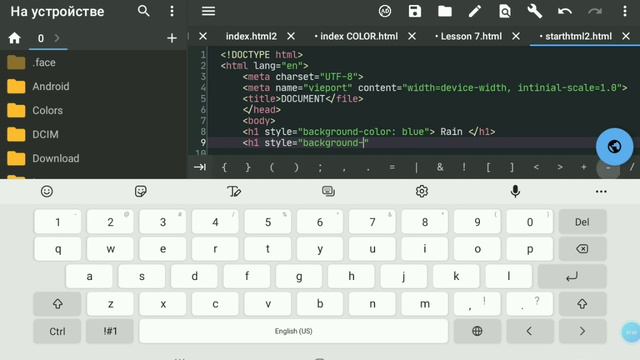This screenshot has height=360, width=640.
Task: Open the emoji keyboard
Action: pyautogui.click(x=47, y=191)
